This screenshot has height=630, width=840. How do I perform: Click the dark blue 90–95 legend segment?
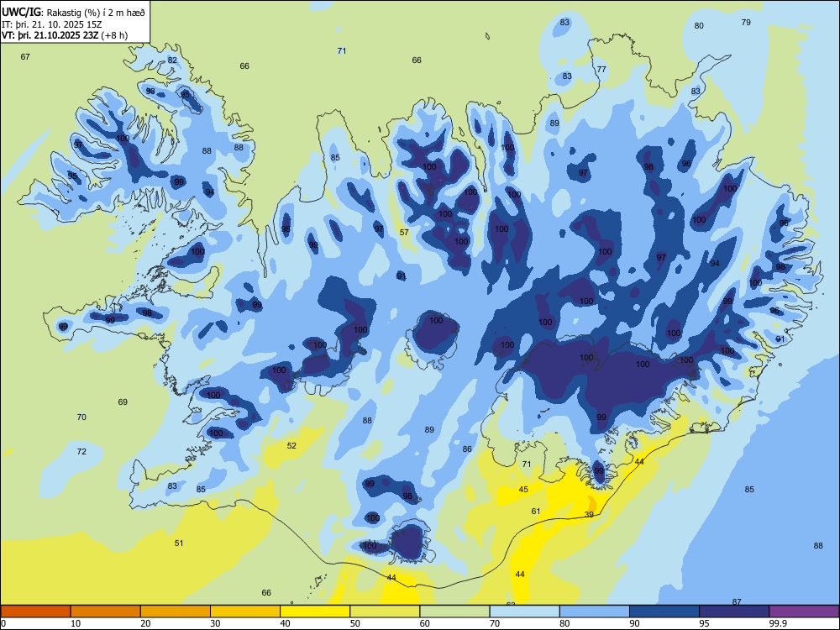click(x=664, y=612)
